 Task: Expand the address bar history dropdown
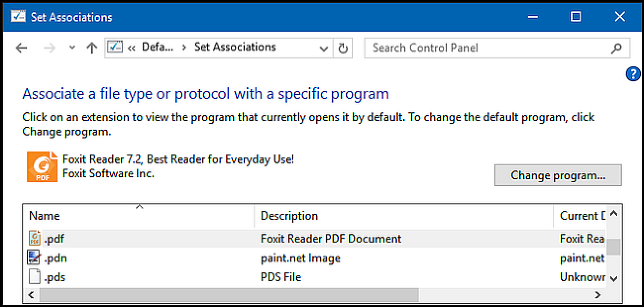324,49
